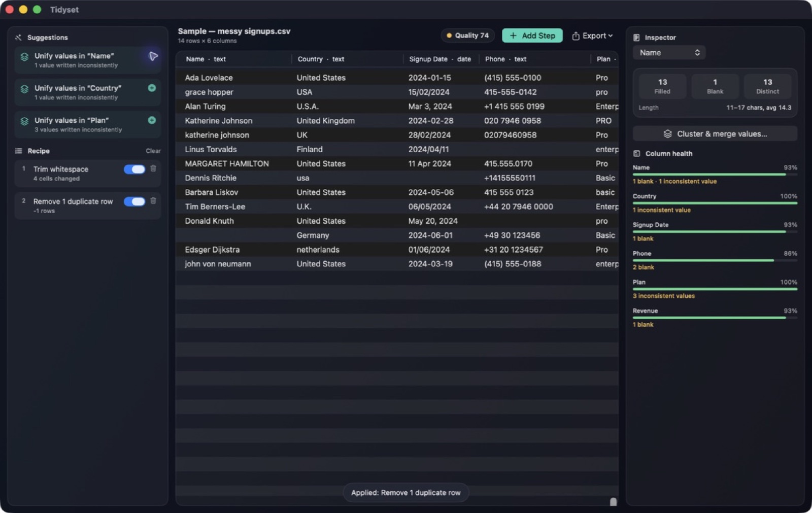Click the Add Step button
The width and height of the screenshot is (812, 513).
click(x=532, y=36)
